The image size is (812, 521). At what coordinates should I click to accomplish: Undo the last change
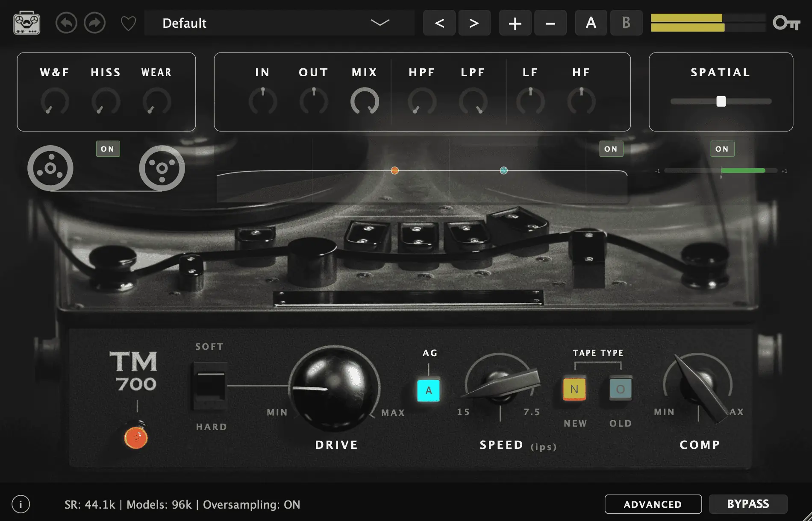click(66, 23)
